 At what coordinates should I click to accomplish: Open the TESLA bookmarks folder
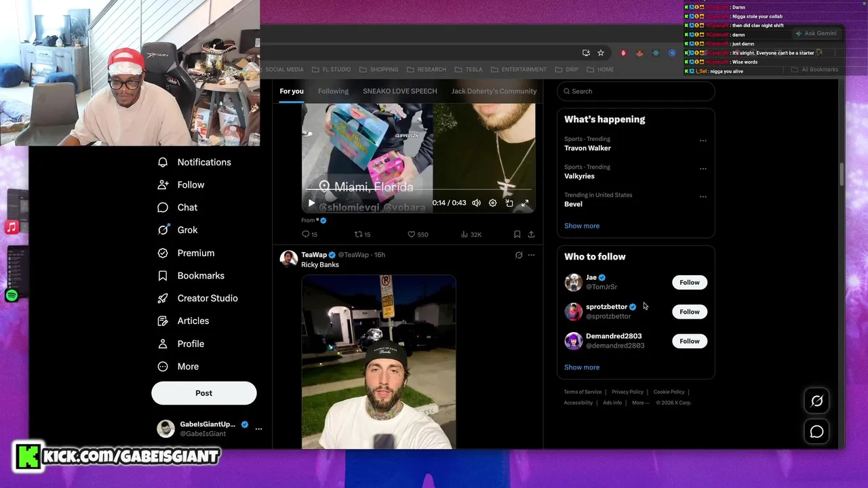[469, 69]
